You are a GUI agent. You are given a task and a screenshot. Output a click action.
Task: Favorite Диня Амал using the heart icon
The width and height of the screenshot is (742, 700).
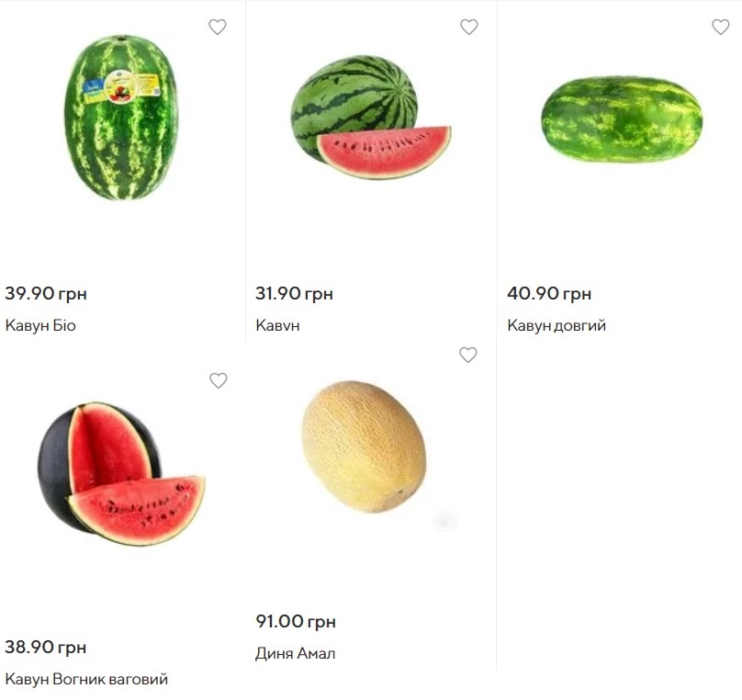[468, 356]
